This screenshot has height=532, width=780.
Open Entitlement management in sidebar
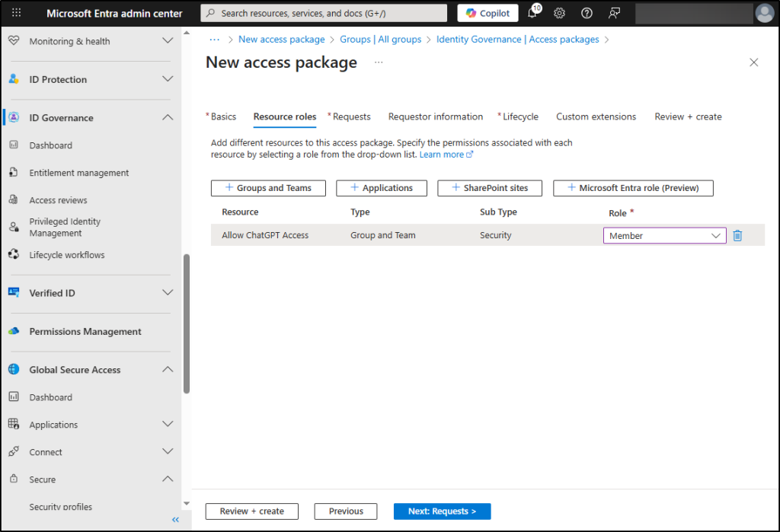pyautogui.click(x=79, y=173)
